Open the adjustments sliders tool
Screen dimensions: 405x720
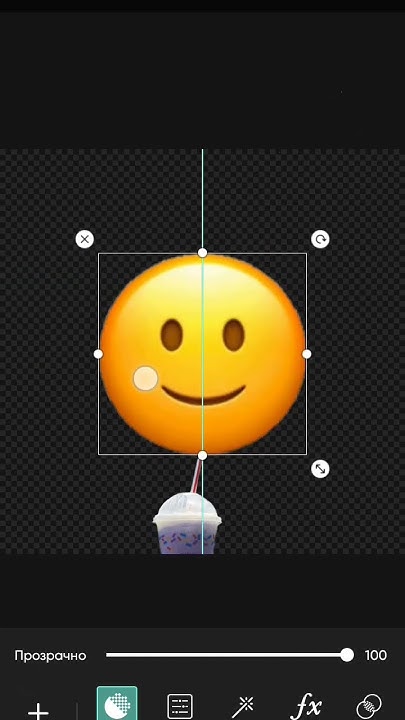[180, 706]
